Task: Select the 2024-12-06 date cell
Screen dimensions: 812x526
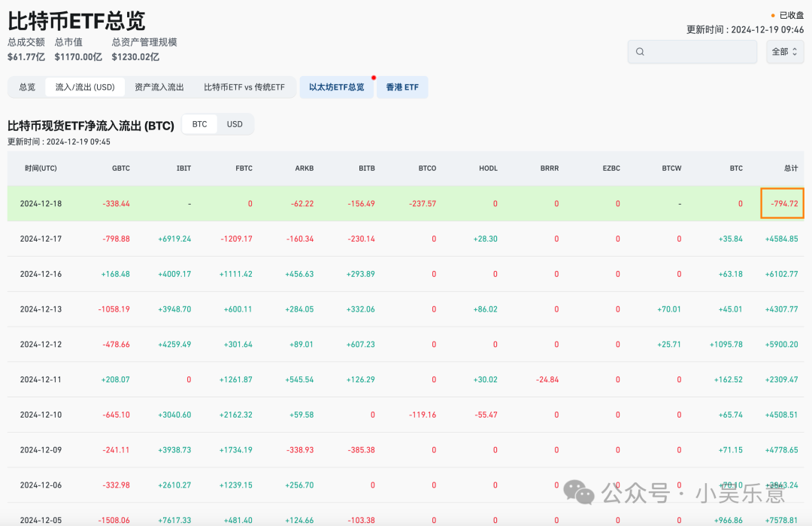Action: (41, 485)
